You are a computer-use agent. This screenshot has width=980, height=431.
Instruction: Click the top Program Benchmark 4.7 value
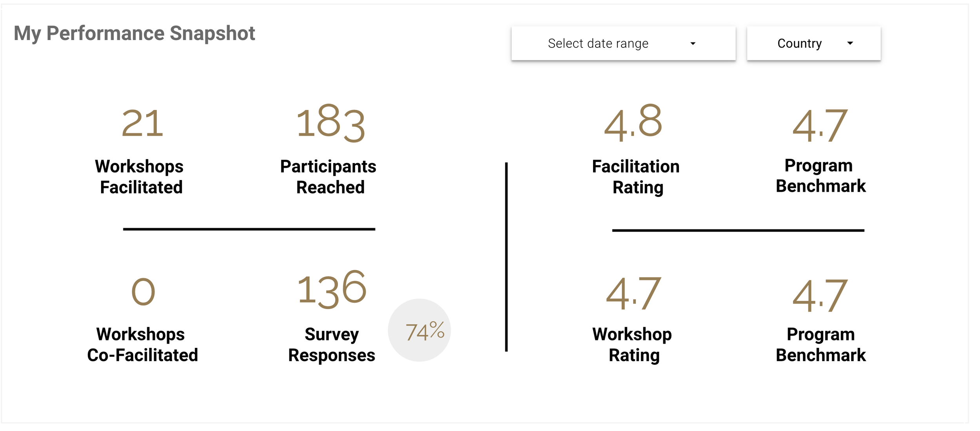click(x=820, y=125)
